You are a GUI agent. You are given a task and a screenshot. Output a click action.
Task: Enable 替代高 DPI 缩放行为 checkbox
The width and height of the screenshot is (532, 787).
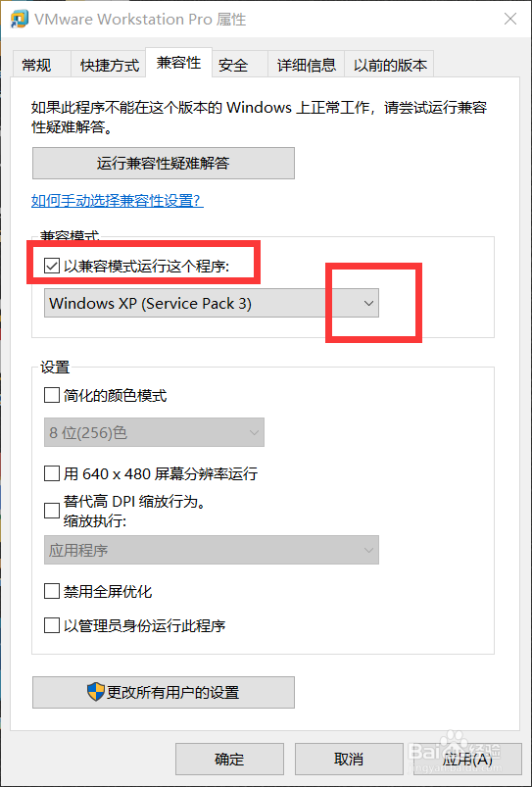coord(52,511)
